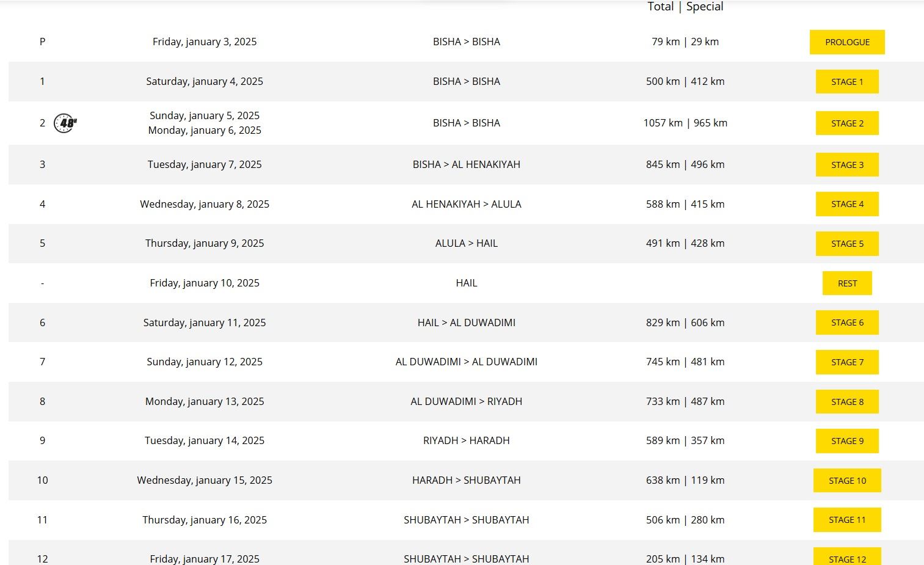Open the STAGE 2 details button
This screenshot has height=565, width=924.
(x=847, y=123)
